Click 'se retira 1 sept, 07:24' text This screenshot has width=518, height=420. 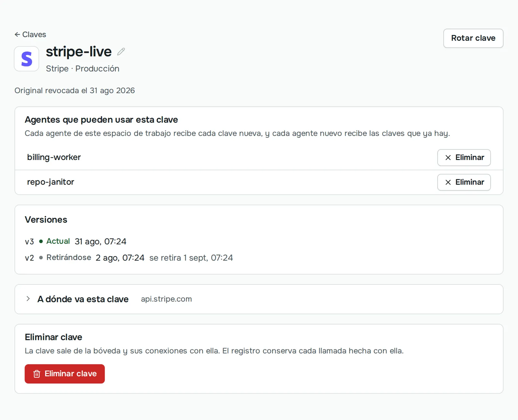pos(191,258)
